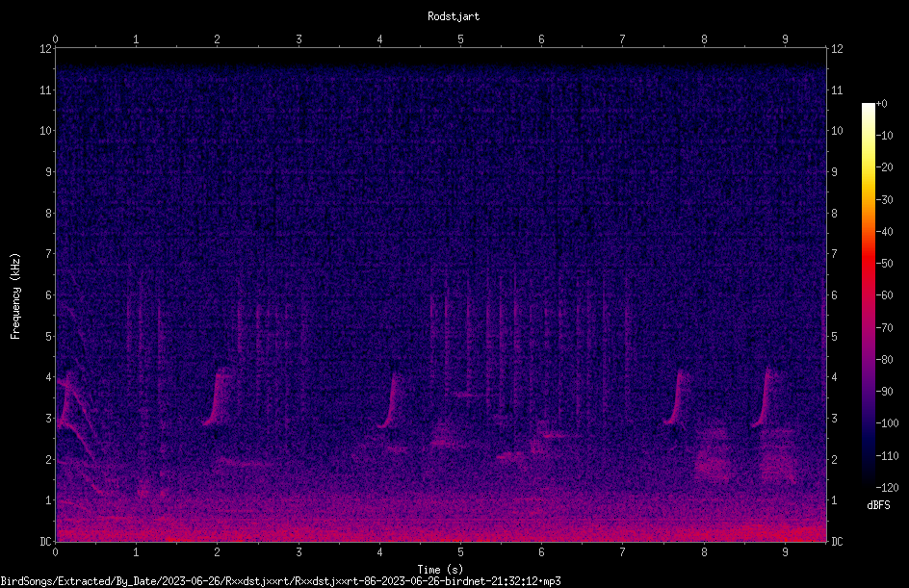Click the 5 tick on the top time axis
The height and width of the screenshot is (588, 909).
[x=461, y=39]
